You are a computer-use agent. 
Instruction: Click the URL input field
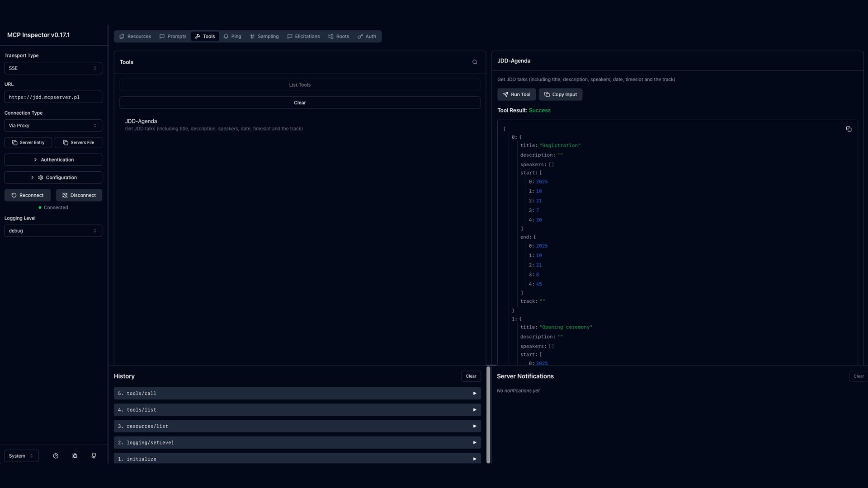pos(53,97)
